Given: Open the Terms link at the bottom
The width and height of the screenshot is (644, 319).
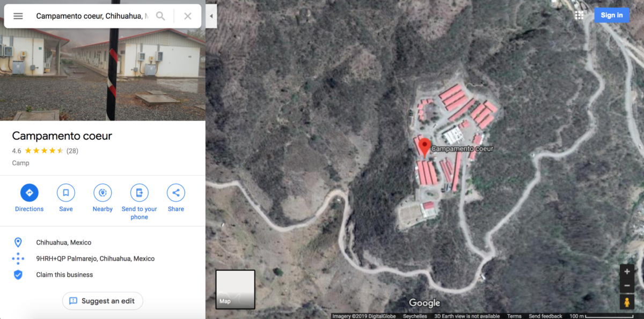Looking at the screenshot, I should (514, 316).
